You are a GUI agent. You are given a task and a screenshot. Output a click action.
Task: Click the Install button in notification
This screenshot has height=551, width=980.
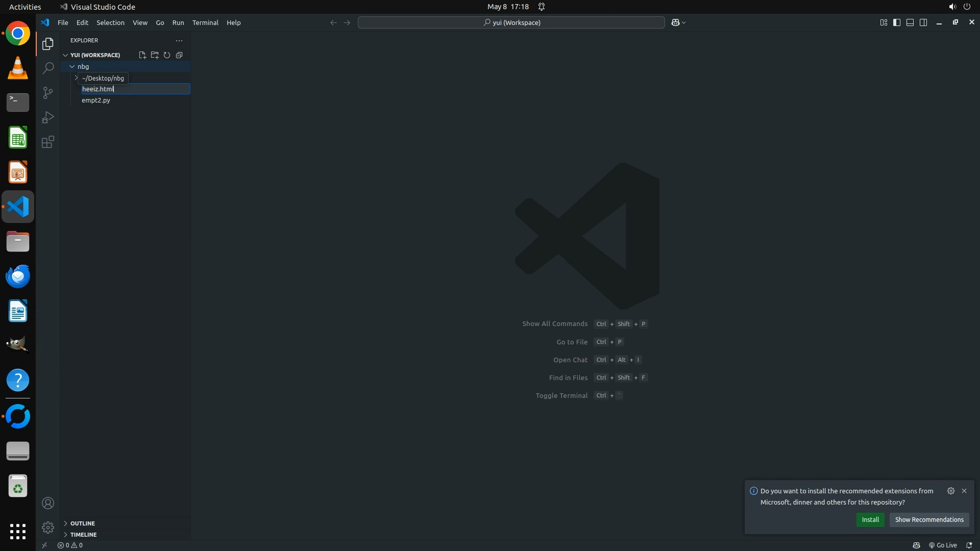[870, 520]
